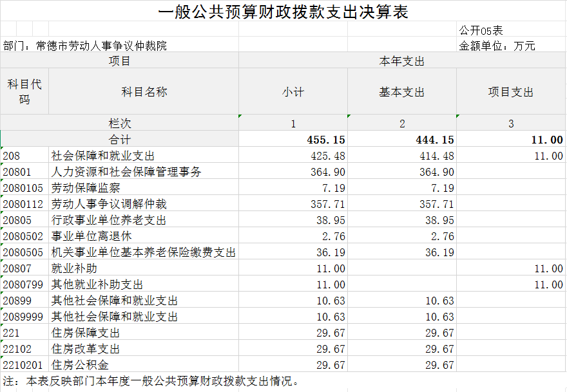Select the footnote text below the table
Image resolution: width=567 pixels, height=392 pixels.
click(151, 381)
